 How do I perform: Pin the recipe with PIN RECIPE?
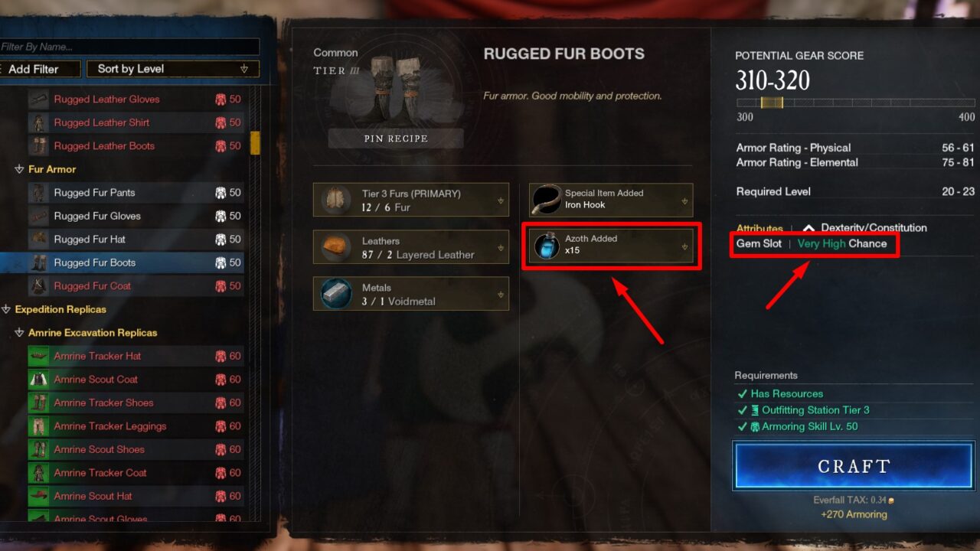point(396,139)
